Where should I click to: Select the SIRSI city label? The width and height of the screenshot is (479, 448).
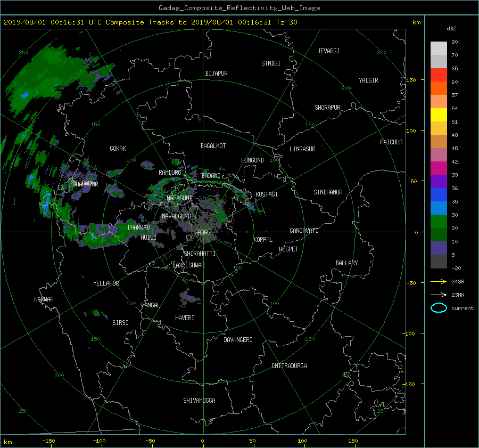coord(120,323)
